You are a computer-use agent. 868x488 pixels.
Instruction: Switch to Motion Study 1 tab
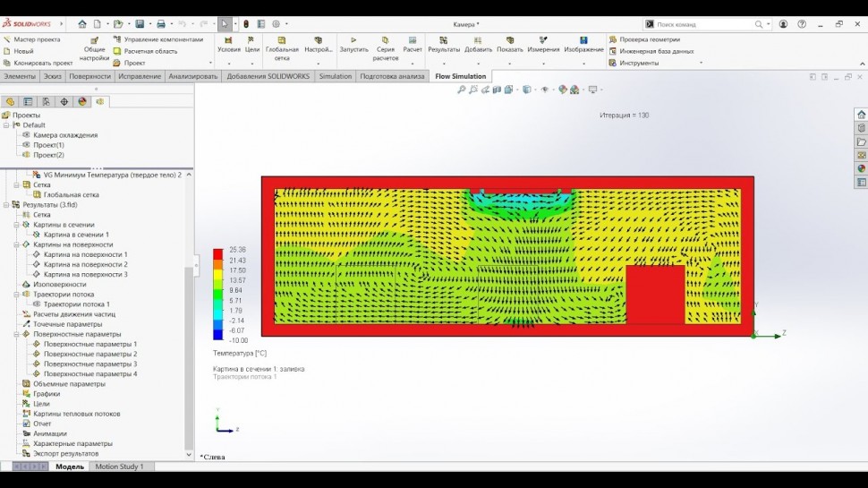point(119,467)
